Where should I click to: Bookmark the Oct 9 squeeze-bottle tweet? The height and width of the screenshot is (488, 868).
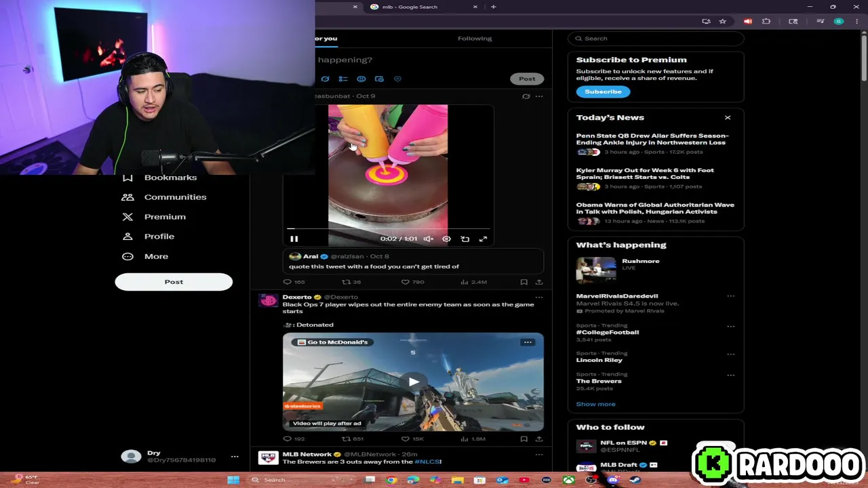pos(524,282)
